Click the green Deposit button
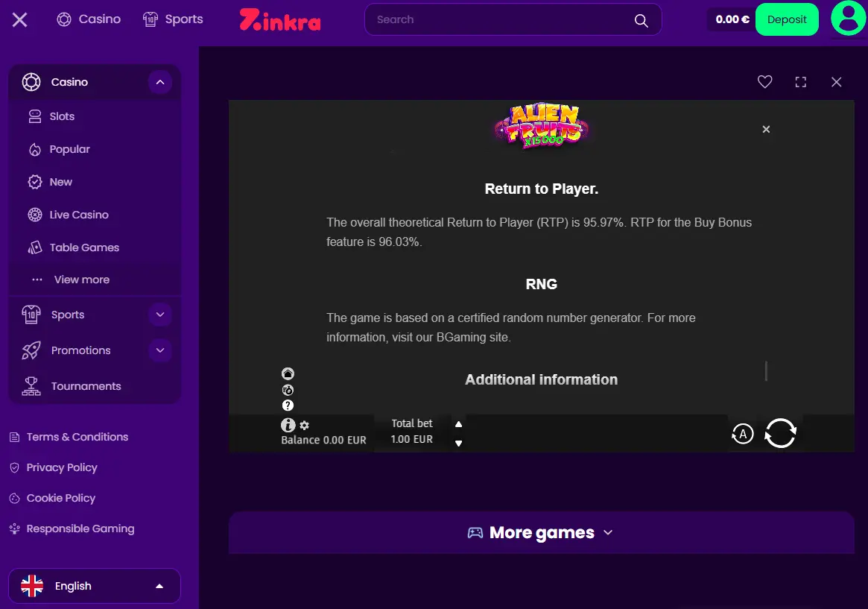Image resolution: width=868 pixels, height=609 pixels. tap(787, 19)
